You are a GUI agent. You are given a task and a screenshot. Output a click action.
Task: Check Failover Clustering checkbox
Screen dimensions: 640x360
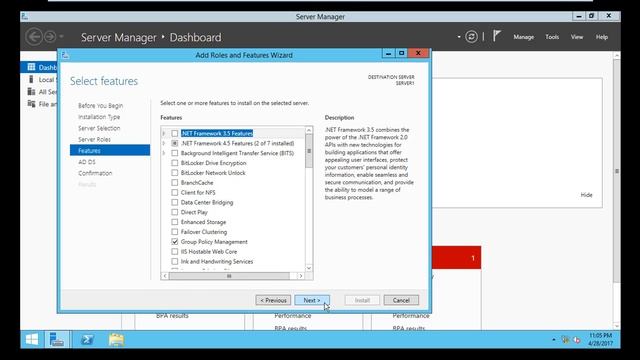pyautogui.click(x=175, y=232)
